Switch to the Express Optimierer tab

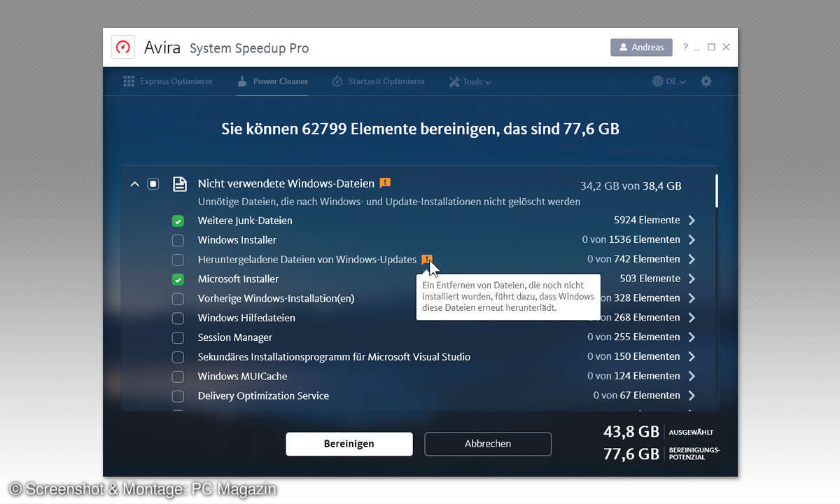point(168,81)
